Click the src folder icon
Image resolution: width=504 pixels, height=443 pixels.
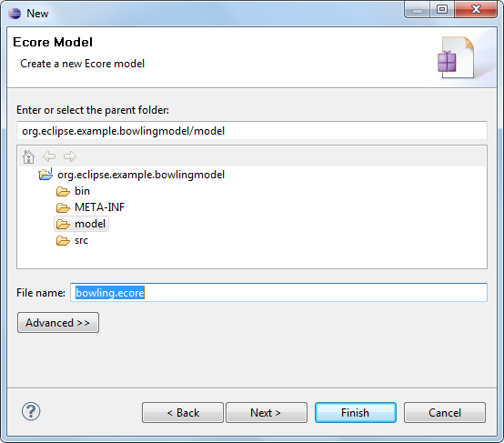tap(63, 240)
